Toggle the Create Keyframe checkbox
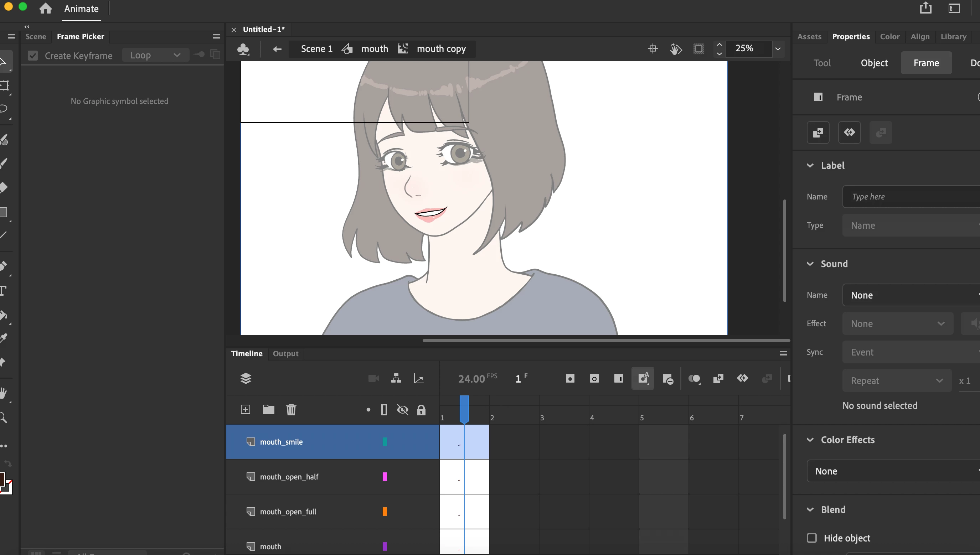The height and width of the screenshot is (555, 980). (x=33, y=56)
